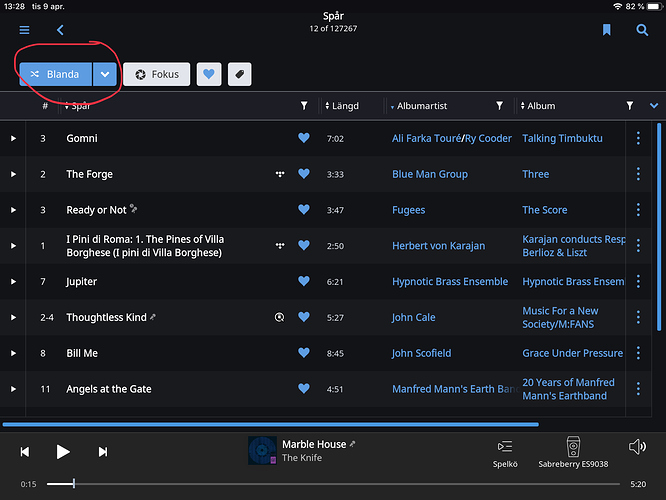Click the vertical scrollbar of track list
This screenshot has width=666, height=500.
coord(659,227)
